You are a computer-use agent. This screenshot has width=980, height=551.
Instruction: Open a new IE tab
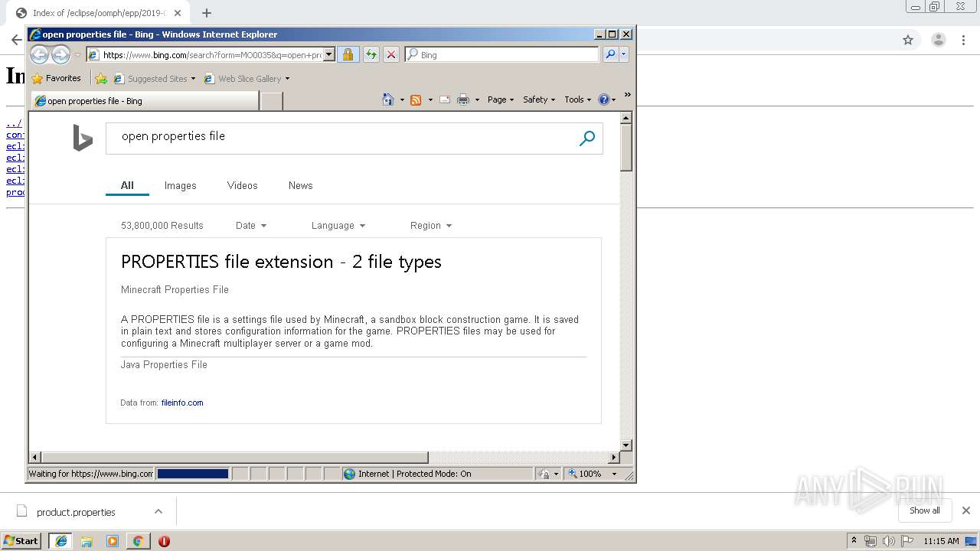pyautogui.click(x=272, y=101)
